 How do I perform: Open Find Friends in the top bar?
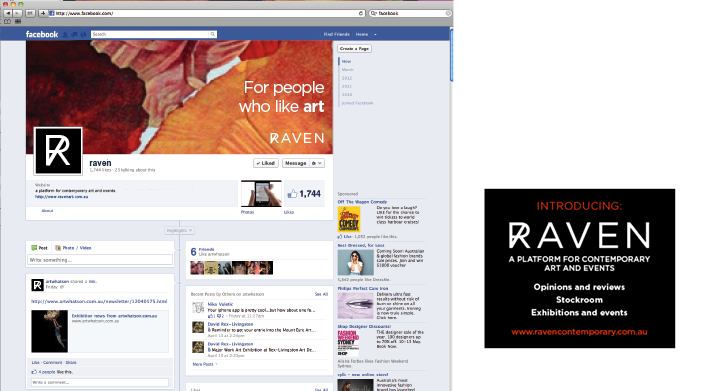[336, 34]
